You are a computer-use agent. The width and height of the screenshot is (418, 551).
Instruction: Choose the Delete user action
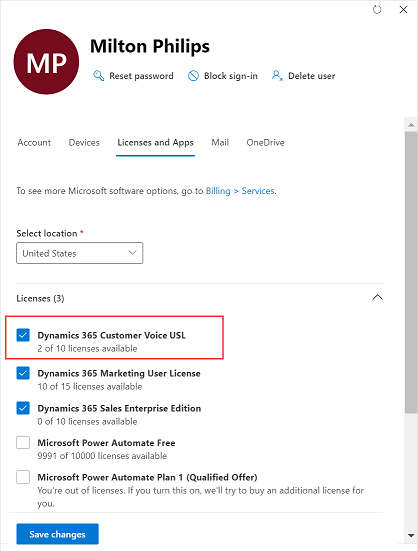point(312,76)
